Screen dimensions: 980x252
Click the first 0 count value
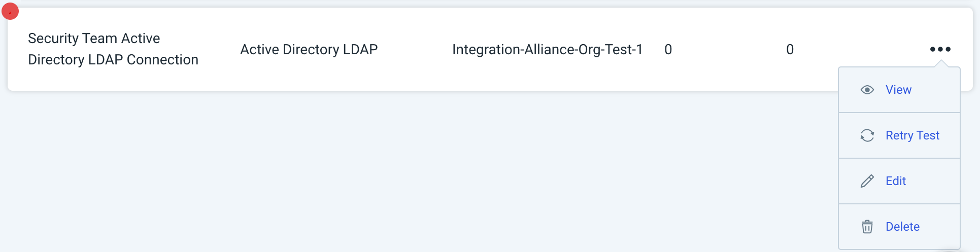click(x=668, y=50)
